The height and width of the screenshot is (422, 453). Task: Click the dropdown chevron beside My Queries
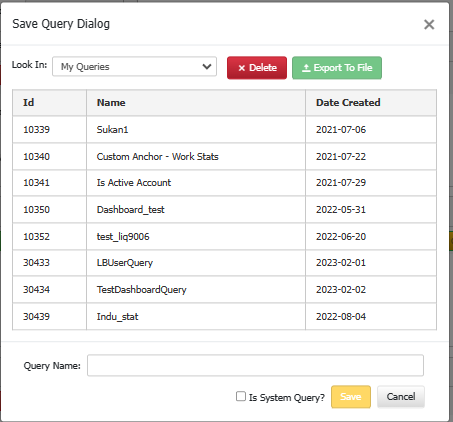(x=207, y=67)
